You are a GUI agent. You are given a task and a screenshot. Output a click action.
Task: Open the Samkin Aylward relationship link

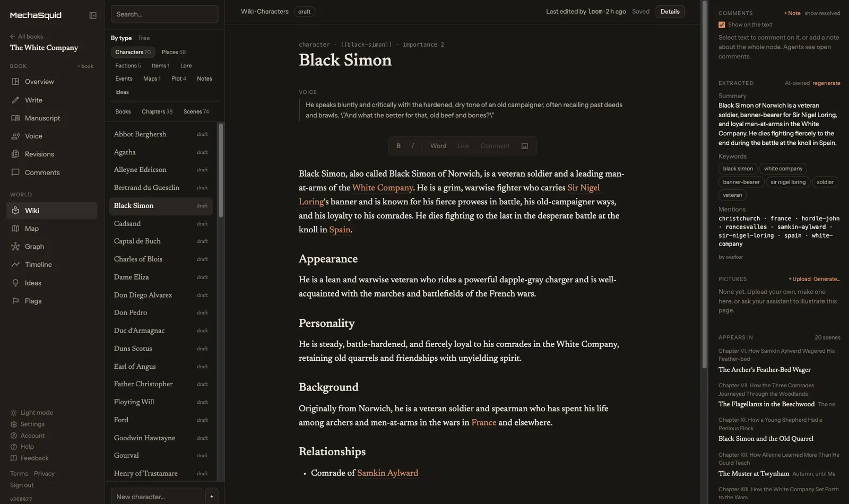pos(387,473)
